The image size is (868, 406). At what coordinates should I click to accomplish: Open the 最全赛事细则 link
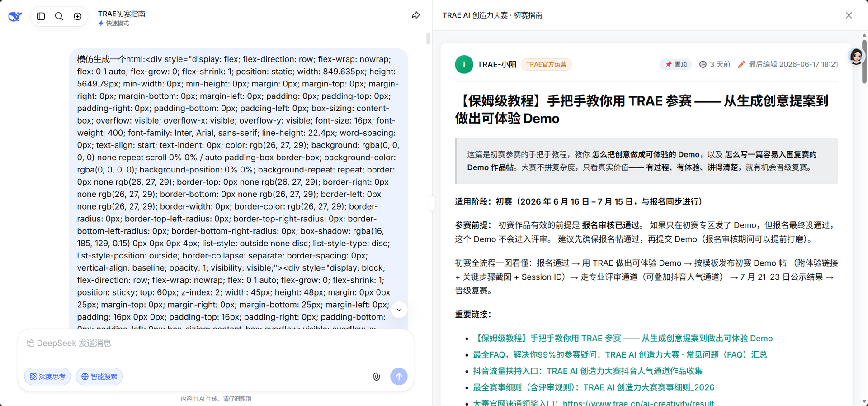(x=594, y=387)
